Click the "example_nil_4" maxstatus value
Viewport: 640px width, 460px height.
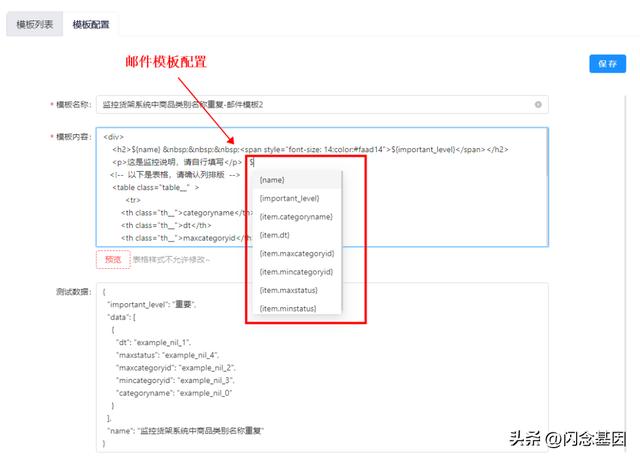click(x=190, y=355)
